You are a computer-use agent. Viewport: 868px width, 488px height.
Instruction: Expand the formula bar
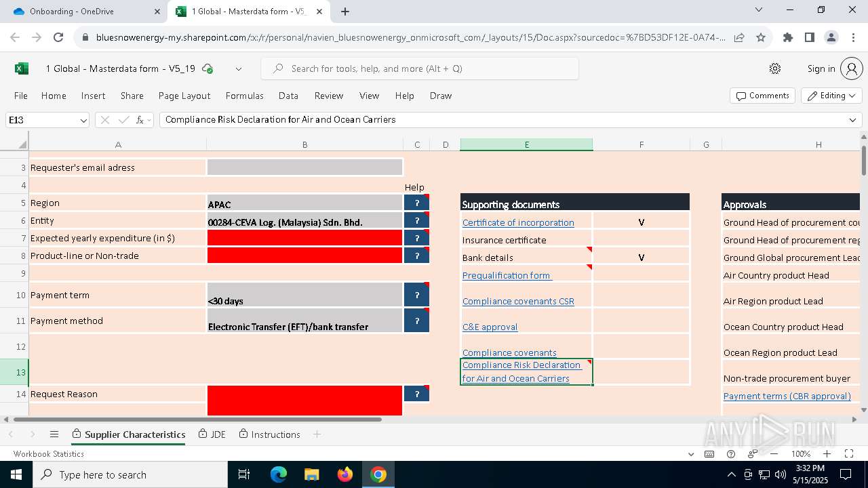pyautogui.click(x=852, y=120)
